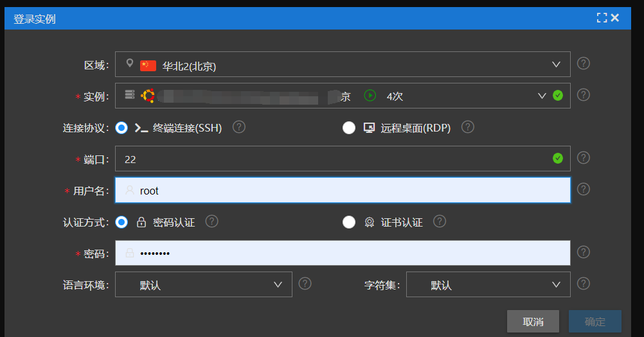Click the help icon next to 密码认证
644x337 pixels.
point(211,221)
